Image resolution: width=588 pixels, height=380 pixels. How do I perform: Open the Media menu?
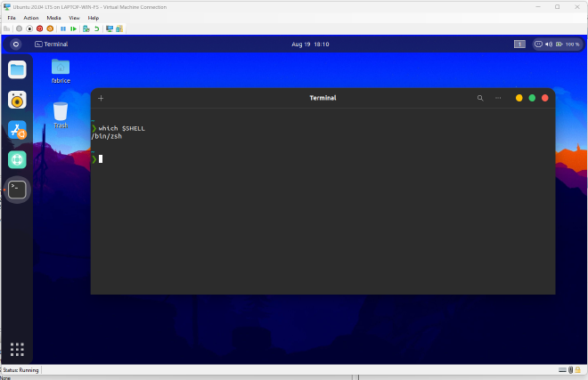point(54,18)
